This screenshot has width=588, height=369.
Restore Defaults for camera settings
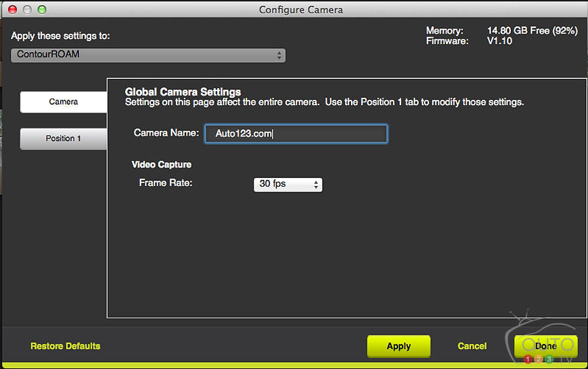pos(66,346)
